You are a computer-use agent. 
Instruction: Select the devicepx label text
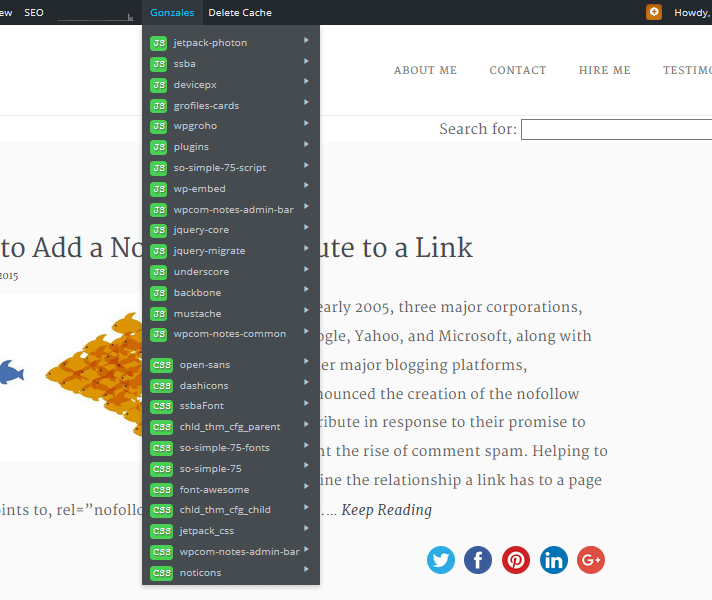point(195,85)
